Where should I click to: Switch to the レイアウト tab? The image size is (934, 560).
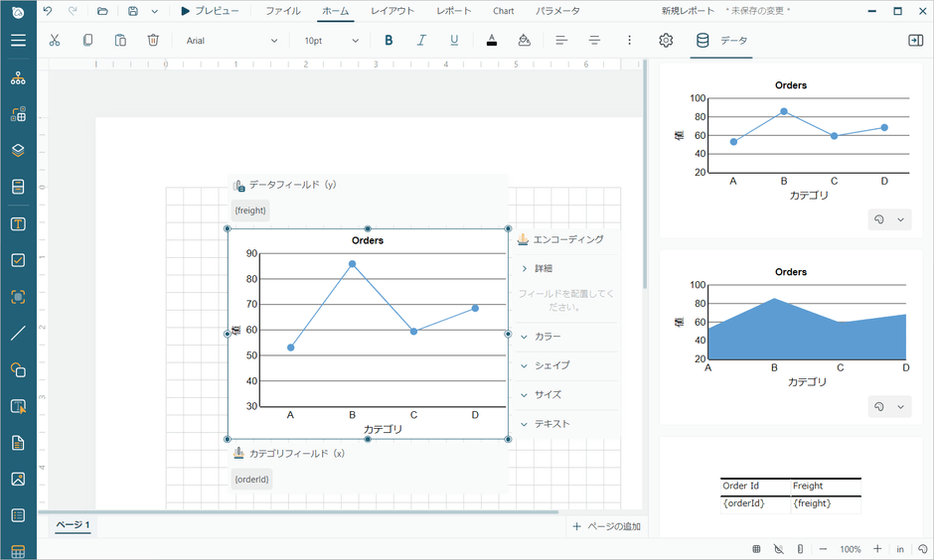point(392,11)
